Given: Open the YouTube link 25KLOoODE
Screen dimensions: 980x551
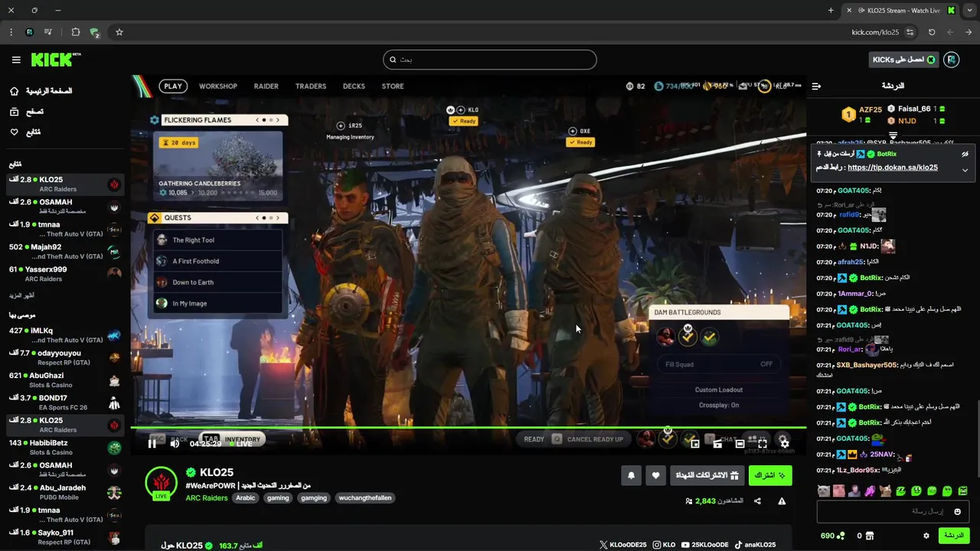Looking at the screenshot, I should [x=704, y=545].
